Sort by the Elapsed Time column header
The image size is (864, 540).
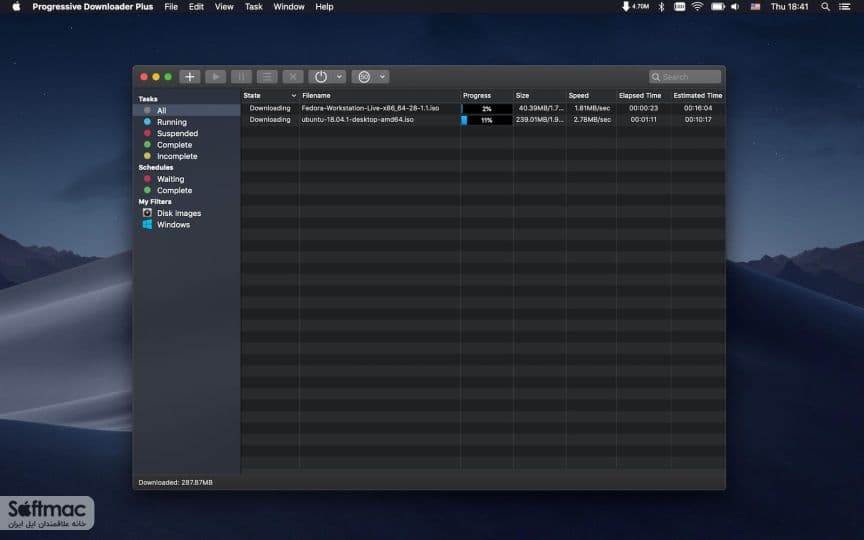[x=644, y=95]
